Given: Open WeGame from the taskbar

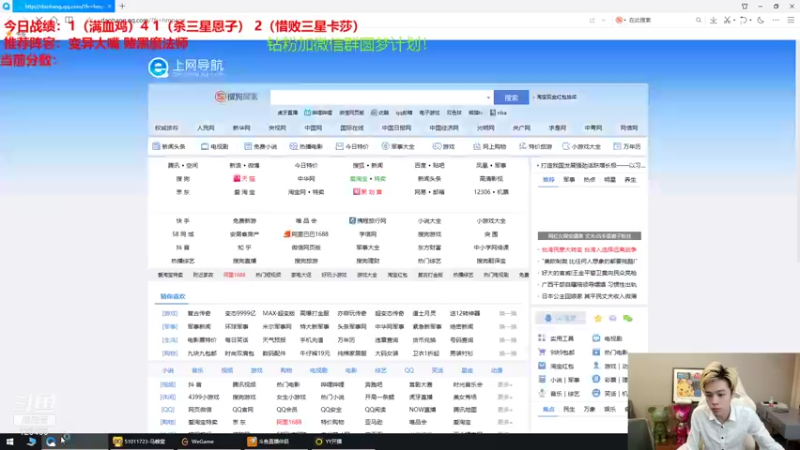Looking at the screenshot, I should coord(198,442).
